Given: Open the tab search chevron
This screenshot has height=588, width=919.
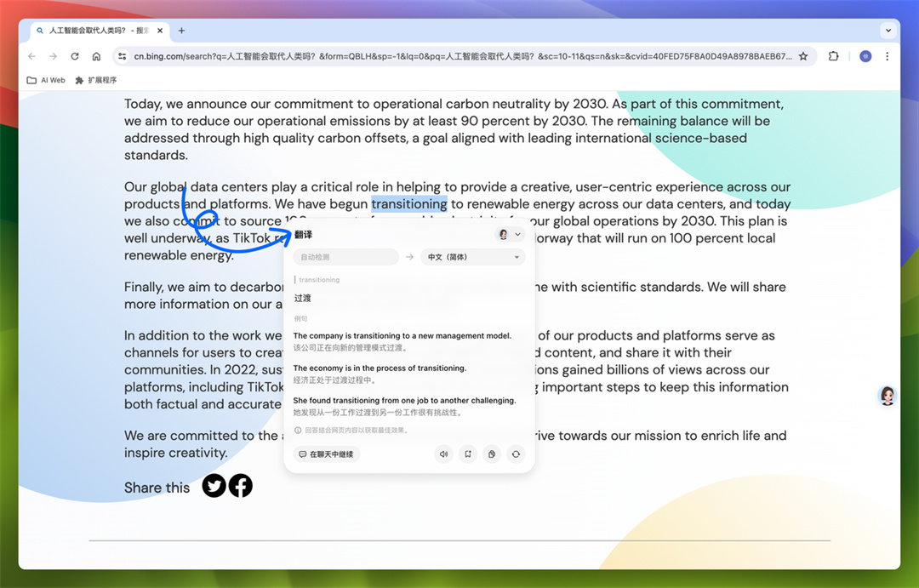Looking at the screenshot, I should pos(888,31).
